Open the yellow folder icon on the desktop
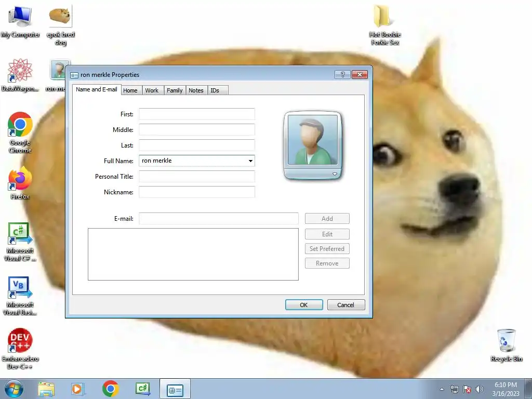This screenshot has width=532, height=399. point(385,24)
